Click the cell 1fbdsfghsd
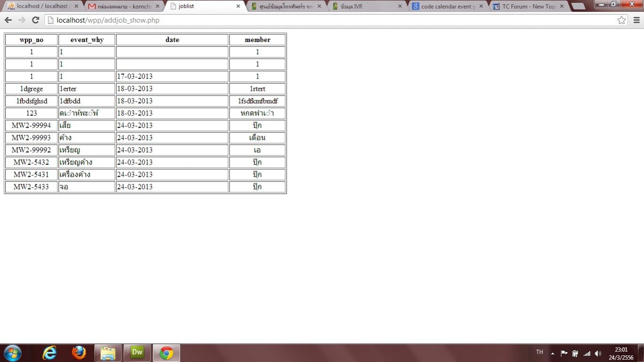 tap(32, 101)
